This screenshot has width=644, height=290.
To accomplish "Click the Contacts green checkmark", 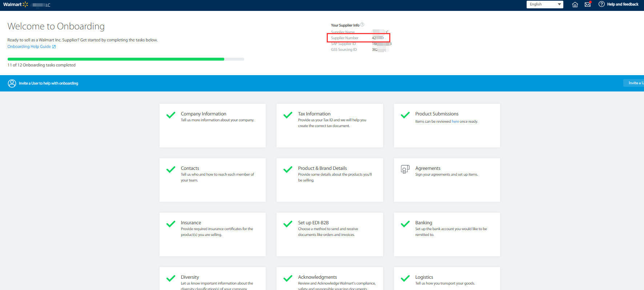I will pyautogui.click(x=171, y=170).
